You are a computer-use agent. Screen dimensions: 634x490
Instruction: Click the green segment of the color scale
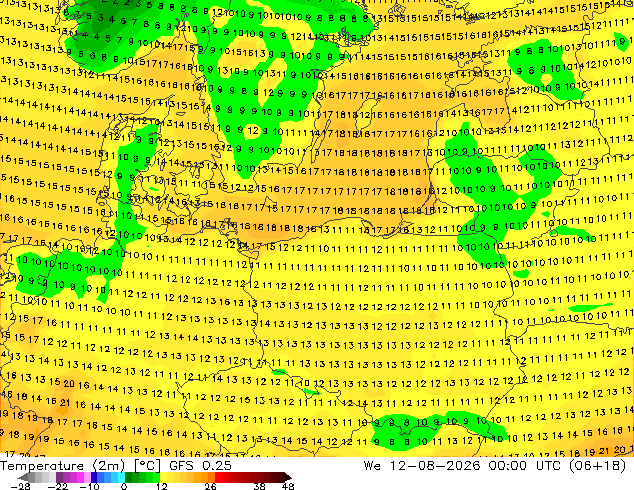(x=142, y=477)
